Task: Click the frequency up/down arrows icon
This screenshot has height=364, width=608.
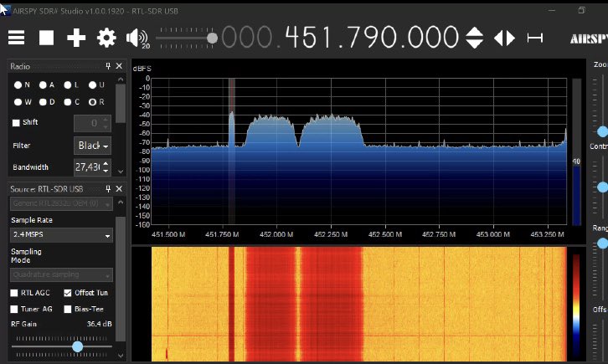Action: point(474,38)
